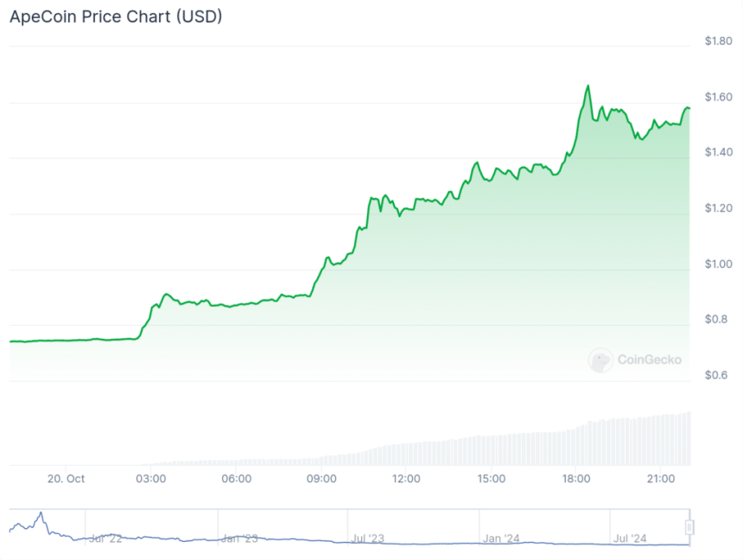Click the $1.00 price axis label
This screenshot has width=743, height=560.
tap(718, 264)
